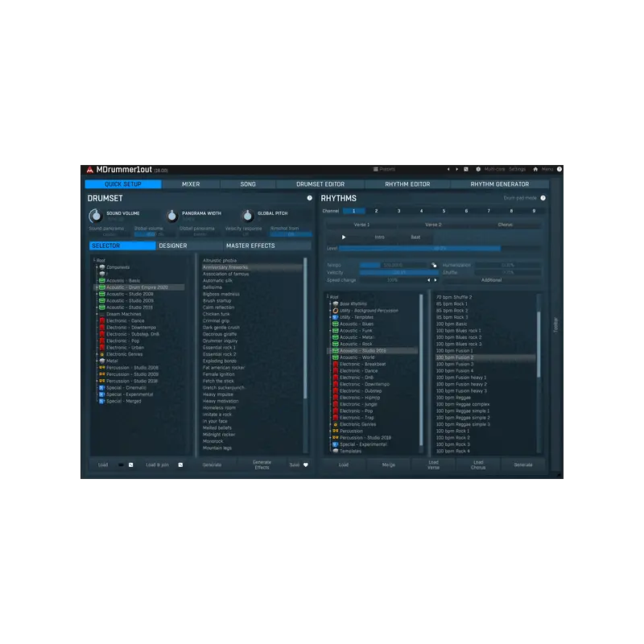Click the MeldaProduction logo icon
Screen dimensions: 644x644
click(x=90, y=170)
